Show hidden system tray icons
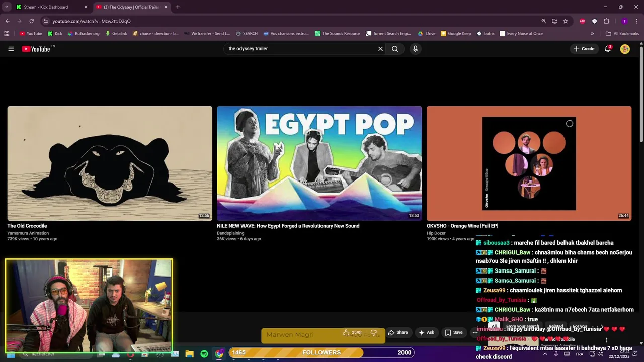The image size is (644, 362). click(545, 354)
